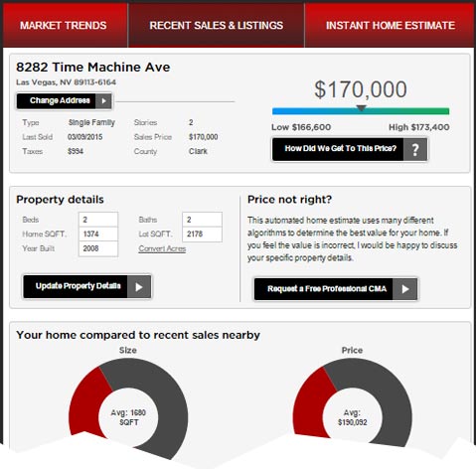Viewport: 476px width, 469px height.
Task: Click the question mark icon beside price explanation
Action: coord(415,149)
